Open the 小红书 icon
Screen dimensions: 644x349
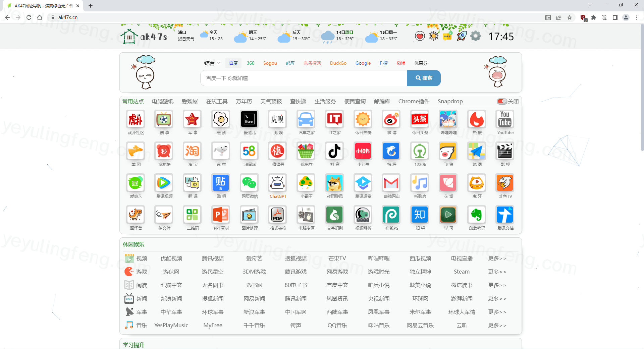pyautogui.click(x=363, y=151)
